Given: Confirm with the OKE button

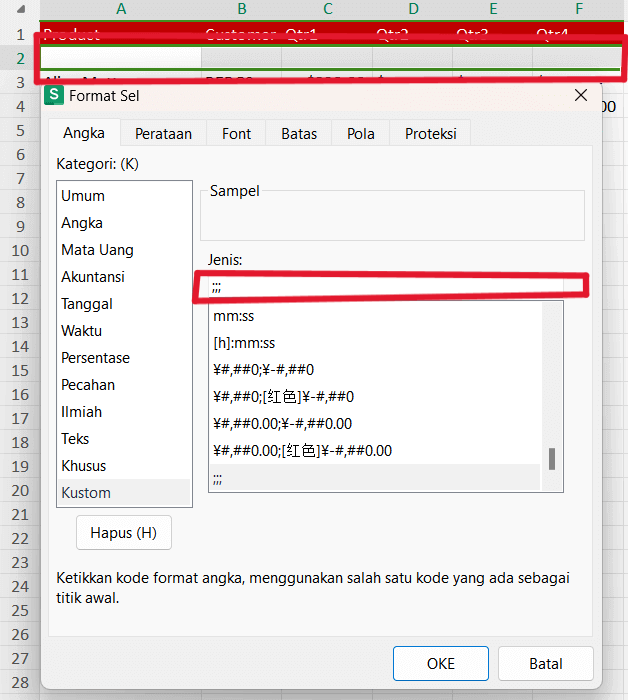Looking at the screenshot, I should pos(441,663).
